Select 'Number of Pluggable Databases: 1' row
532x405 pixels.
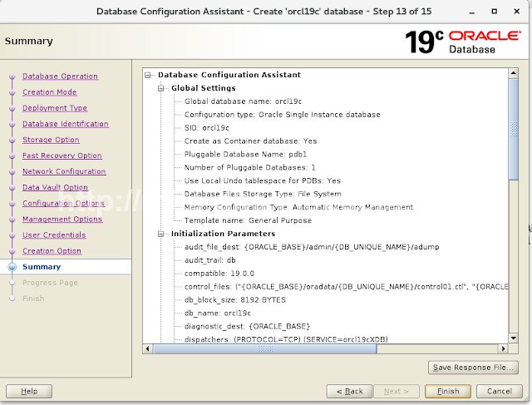[x=249, y=168]
